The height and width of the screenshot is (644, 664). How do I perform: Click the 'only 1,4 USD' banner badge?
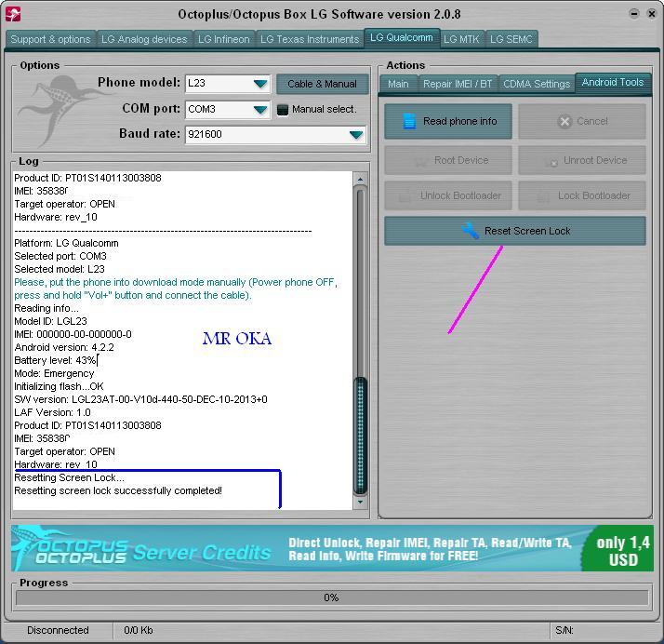tap(619, 549)
